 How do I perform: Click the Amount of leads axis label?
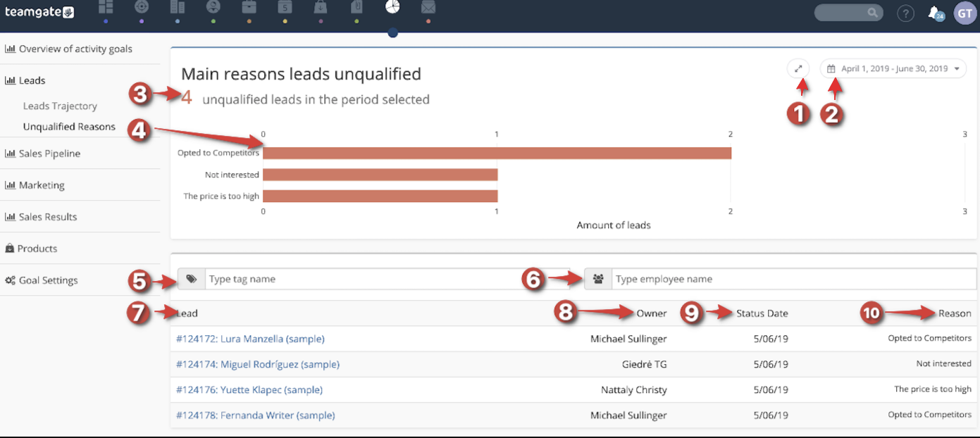pos(614,225)
